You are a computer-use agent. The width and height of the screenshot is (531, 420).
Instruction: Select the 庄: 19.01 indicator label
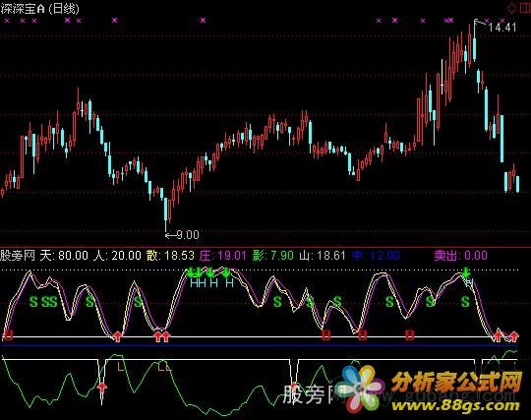click(223, 256)
